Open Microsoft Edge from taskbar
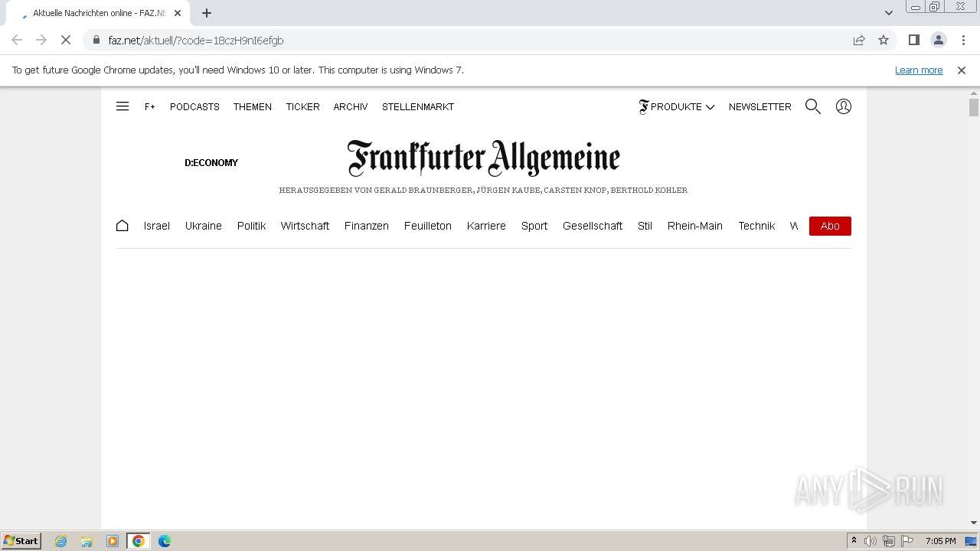Viewport: 980px width, 551px height. point(165,541)
